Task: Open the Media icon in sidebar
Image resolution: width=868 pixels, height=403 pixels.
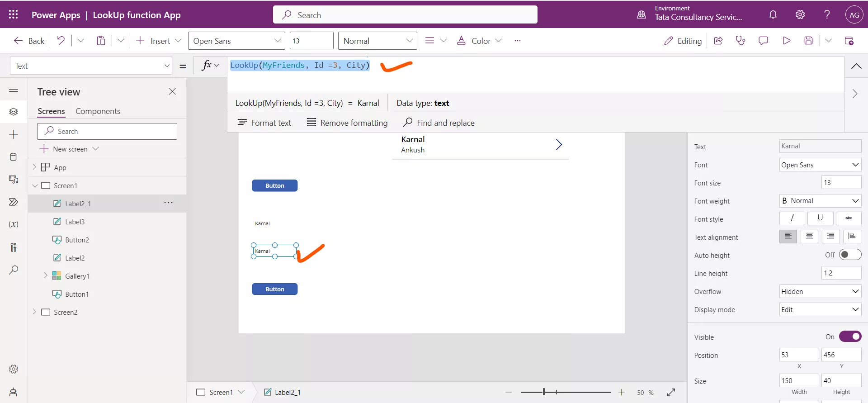Action: tap(14, 180)
